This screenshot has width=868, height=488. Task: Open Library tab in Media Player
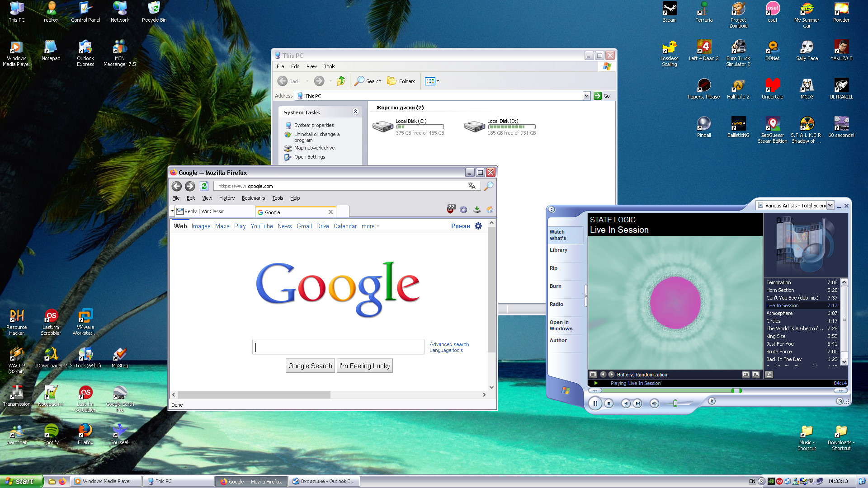click(x=558, y=250)
